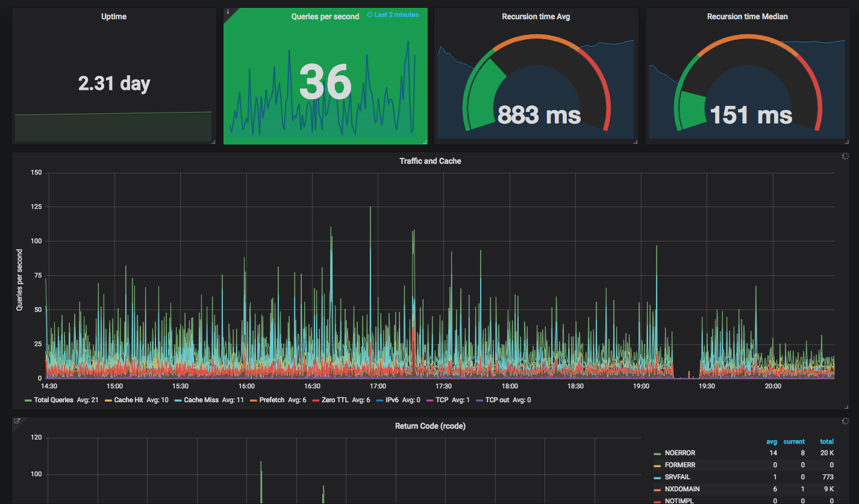This screenshot has height=504, width=859.
Task: Click the NOERROR avg value 14
Action: tap(773, 453)
